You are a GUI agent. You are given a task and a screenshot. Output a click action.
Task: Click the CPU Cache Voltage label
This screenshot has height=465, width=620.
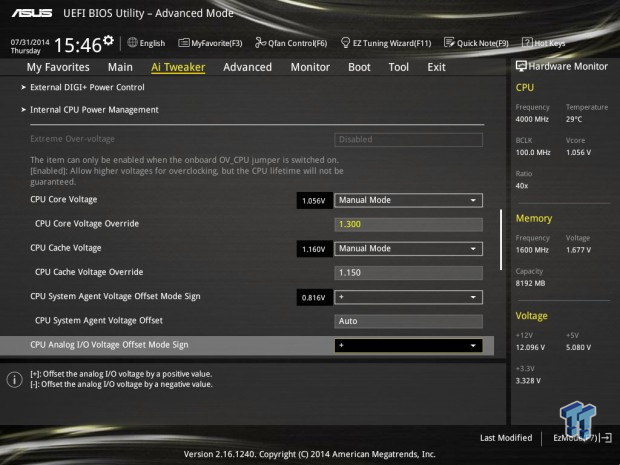[x=66, y=248]
